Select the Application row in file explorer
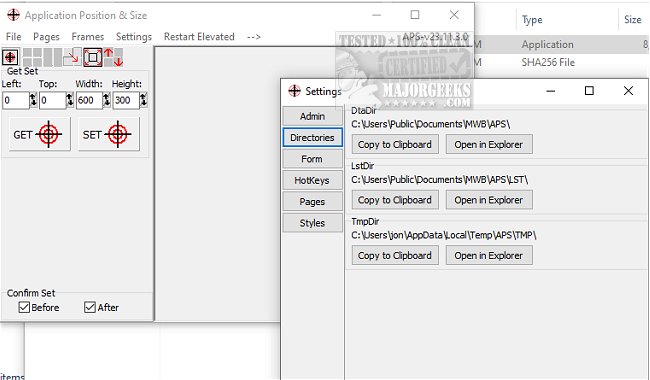This screenshot has height=380, width=650. point(562,44)
